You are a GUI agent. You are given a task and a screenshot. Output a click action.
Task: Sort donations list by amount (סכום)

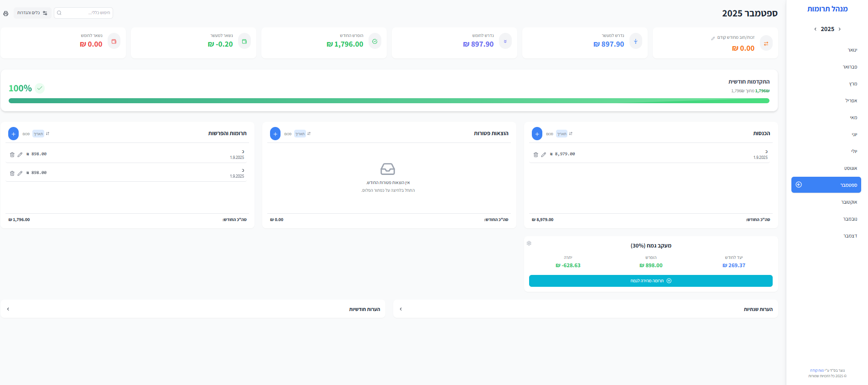(x=26, y=134)
